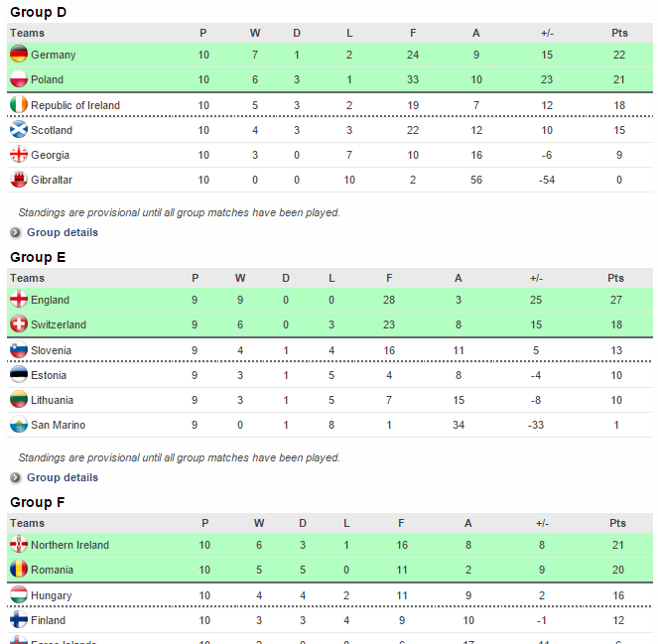Image resolution: width=658 pixels, height=644 pixels.
Task: Open the Georgia team link
Action: click(50, 155)
